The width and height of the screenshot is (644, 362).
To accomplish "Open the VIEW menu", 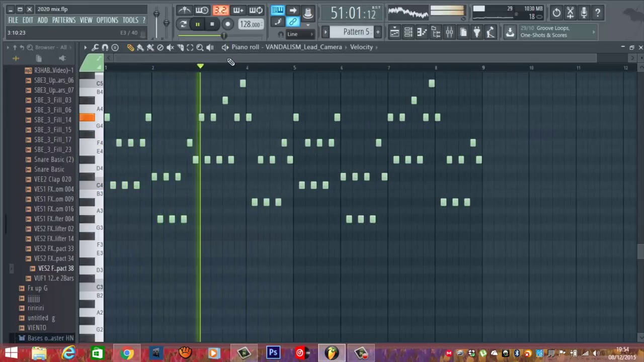I will click(86, 20).
